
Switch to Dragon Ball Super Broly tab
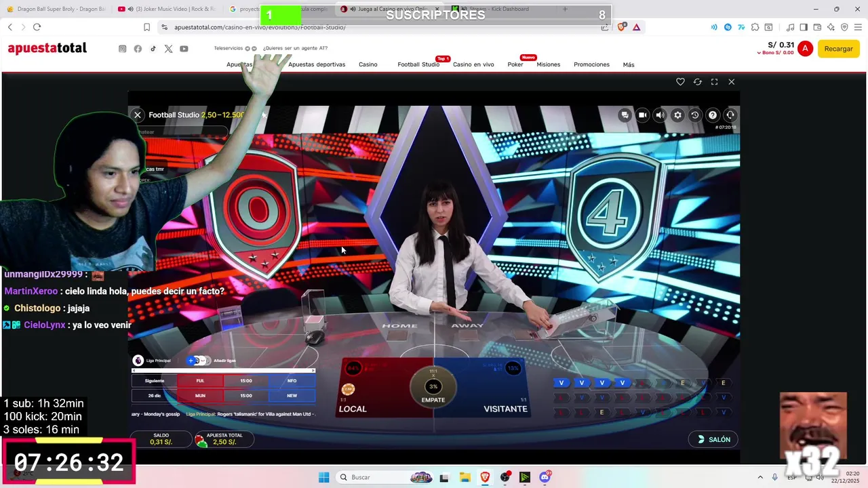tap(58, 9)
